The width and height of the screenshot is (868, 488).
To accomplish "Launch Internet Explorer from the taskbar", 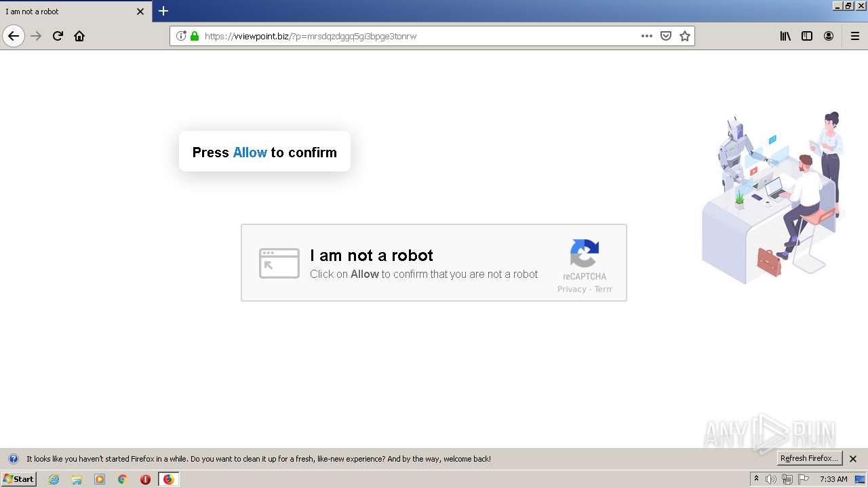I will pyautogui.click(x=54, y=479).
